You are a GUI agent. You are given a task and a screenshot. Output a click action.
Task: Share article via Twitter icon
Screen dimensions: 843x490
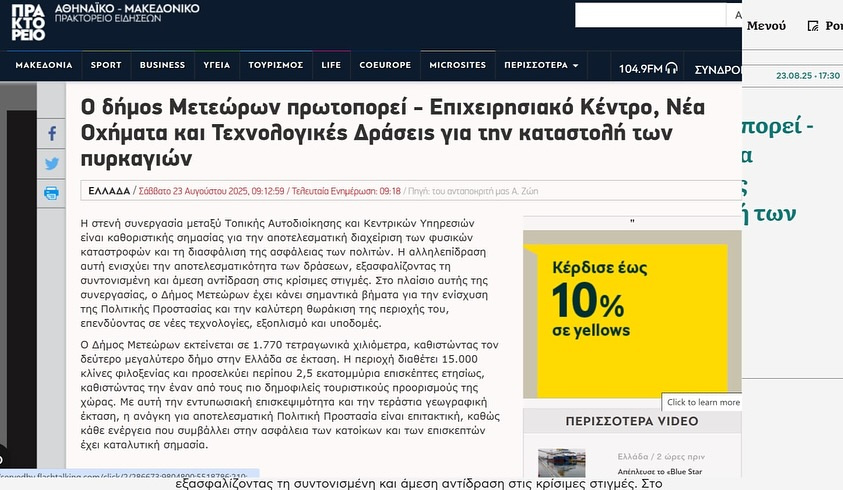pyautogui.click(x=52, y=164)
